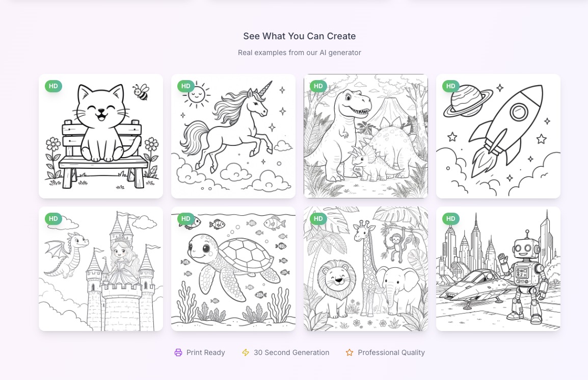Click the HD badge on the castle image
The height and width of the screenshot is (380, 588).
[53, 219]
